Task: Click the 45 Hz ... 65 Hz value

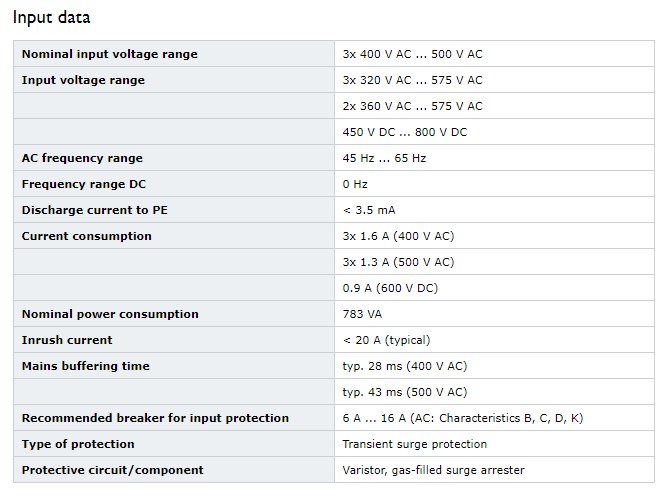Action: (x=384, y=158)
